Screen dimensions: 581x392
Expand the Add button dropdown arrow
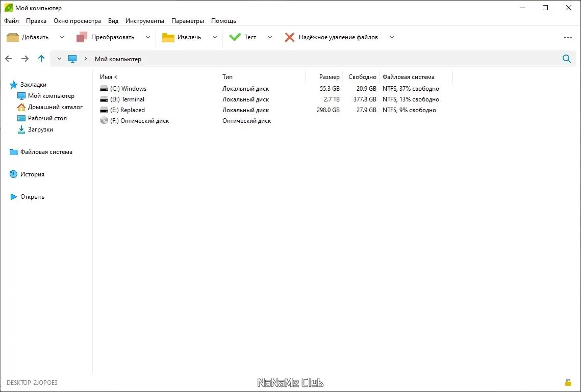(x=62, y=37)
